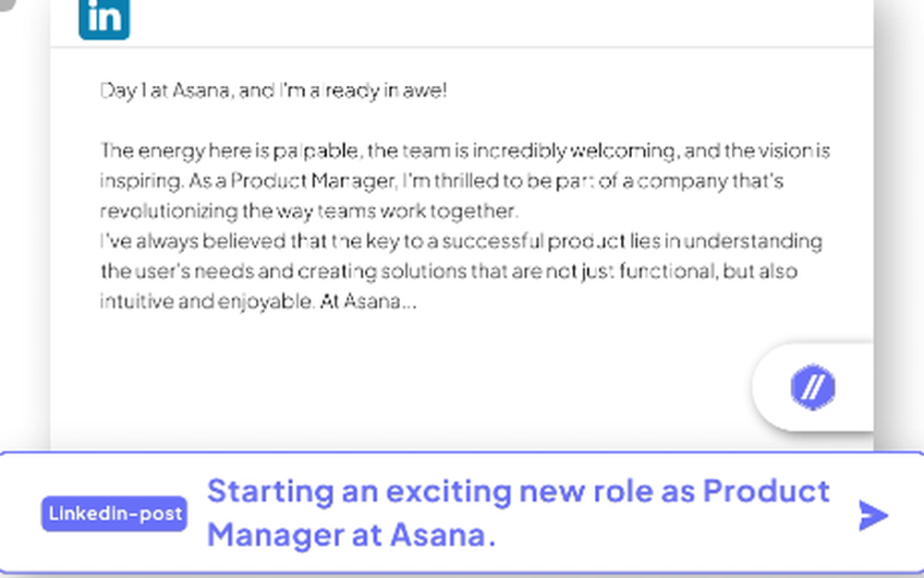Click the "inspiring. As a Product Manager" line

point(441,180)
